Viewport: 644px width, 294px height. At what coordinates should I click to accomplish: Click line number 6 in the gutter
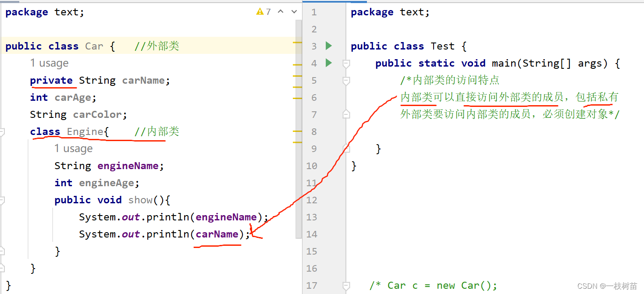tap(313, 98)
